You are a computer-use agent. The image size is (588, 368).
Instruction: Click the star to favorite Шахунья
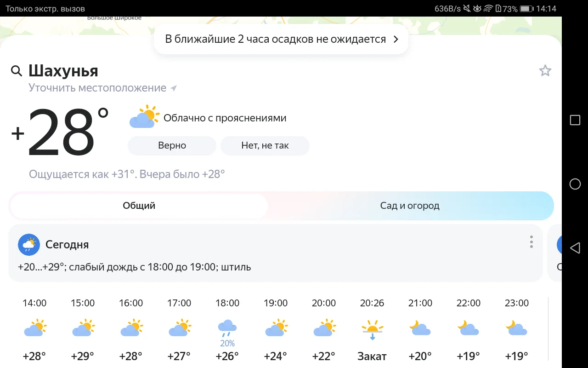pos(545,70)
